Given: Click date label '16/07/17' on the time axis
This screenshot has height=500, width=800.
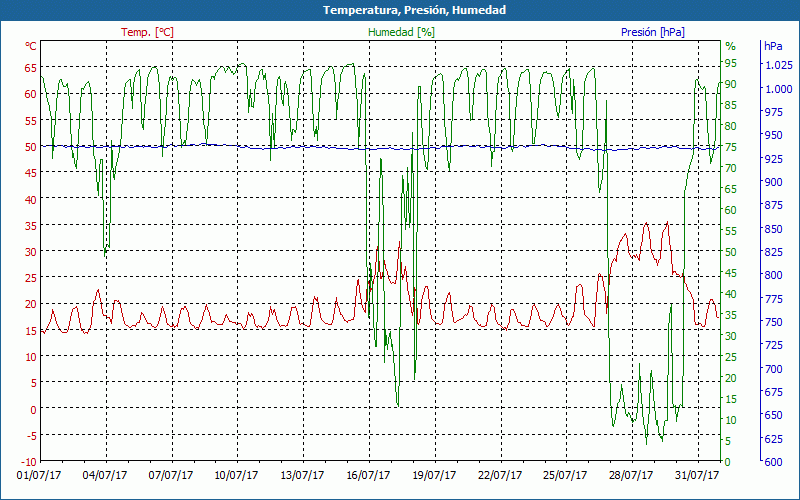Looking at the screenshot, I should [368, 475].
